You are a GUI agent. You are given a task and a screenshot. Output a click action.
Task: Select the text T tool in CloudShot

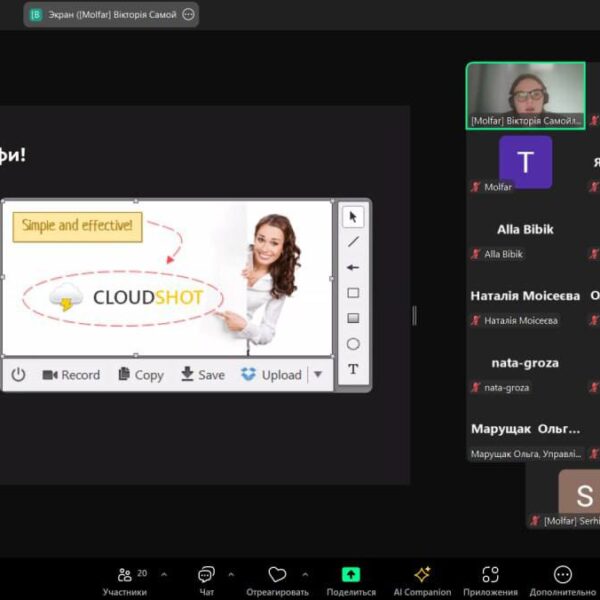[353, 369]
